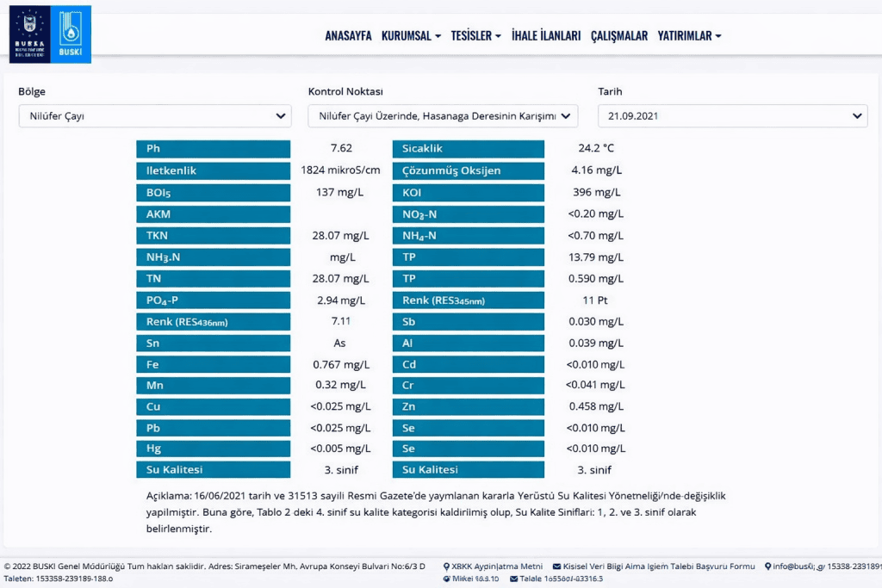The width and height of the screenshot is (882, 588).
Task: Click the envelope icon beside Kişisel Veri form
Action: (x=556, y=566)
